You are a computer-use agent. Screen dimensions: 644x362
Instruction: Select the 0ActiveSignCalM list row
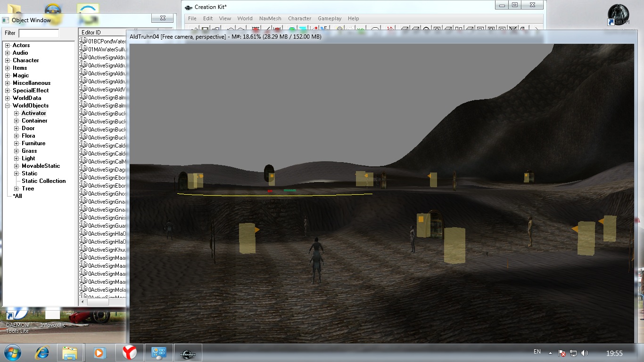103,161
